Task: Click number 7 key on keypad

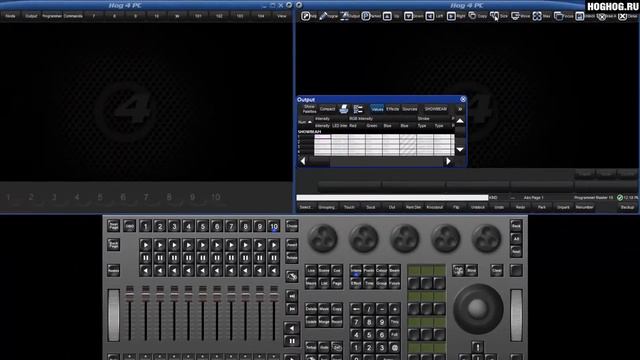Action: (356, 322)
